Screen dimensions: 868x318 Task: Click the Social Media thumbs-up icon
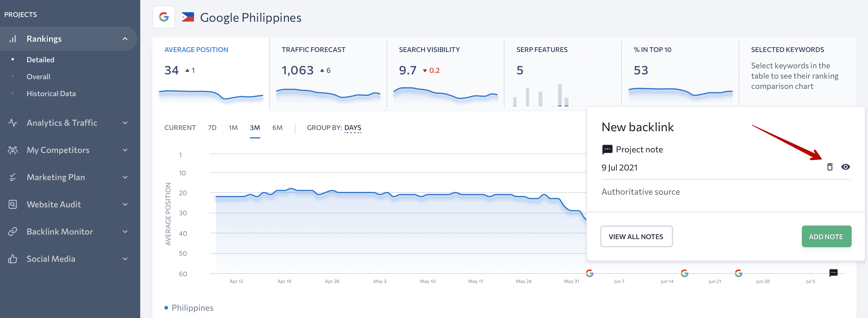13,259
